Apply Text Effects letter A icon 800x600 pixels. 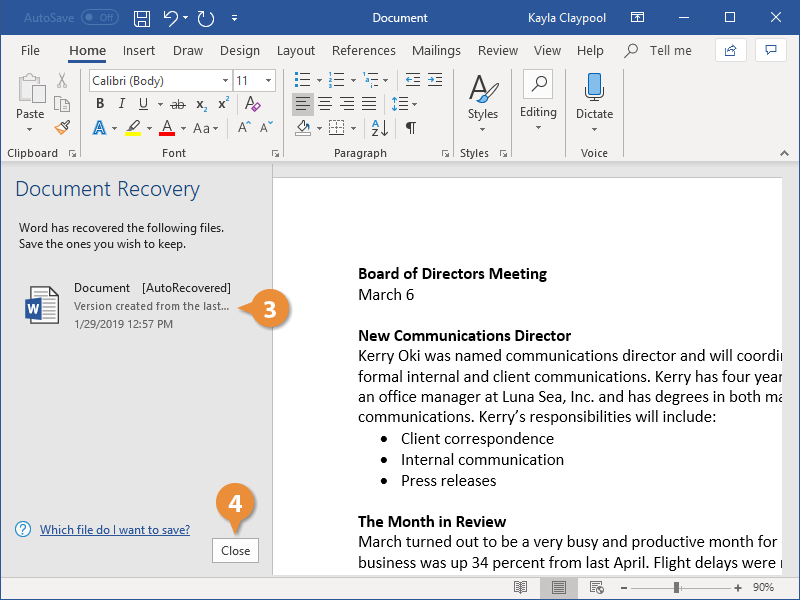(x=99, y=128)
